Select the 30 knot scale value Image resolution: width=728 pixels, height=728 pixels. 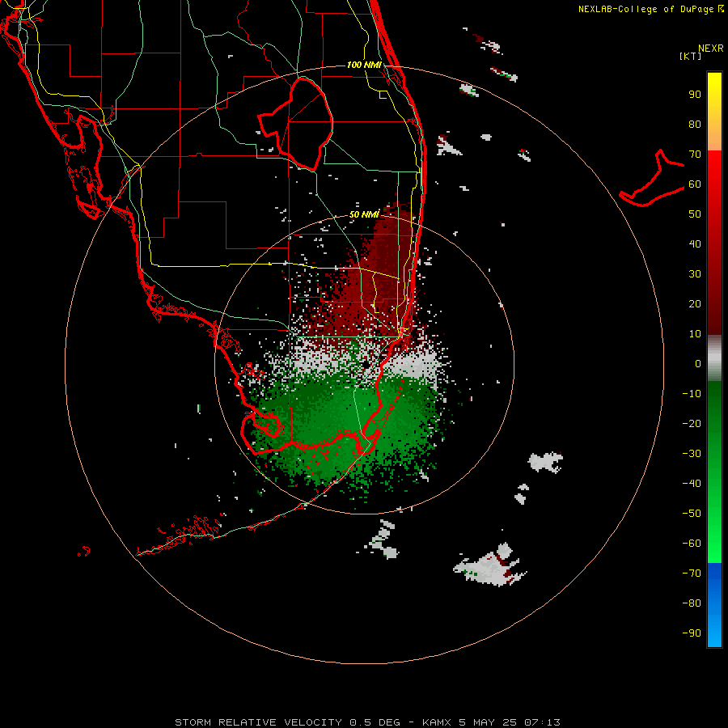pos(695,274)
